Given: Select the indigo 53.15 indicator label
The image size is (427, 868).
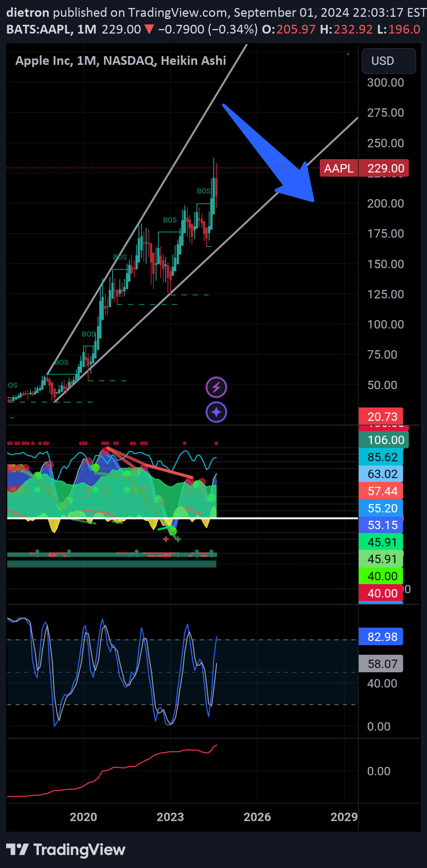Looking at the screenshot, I should click(x=381, y=525).
